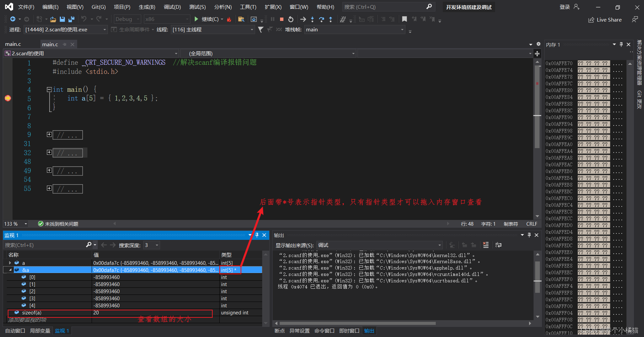This screenshot has width=644, height=337.
Task: Click the Step Into icon
Action: (x=312, y=19)
